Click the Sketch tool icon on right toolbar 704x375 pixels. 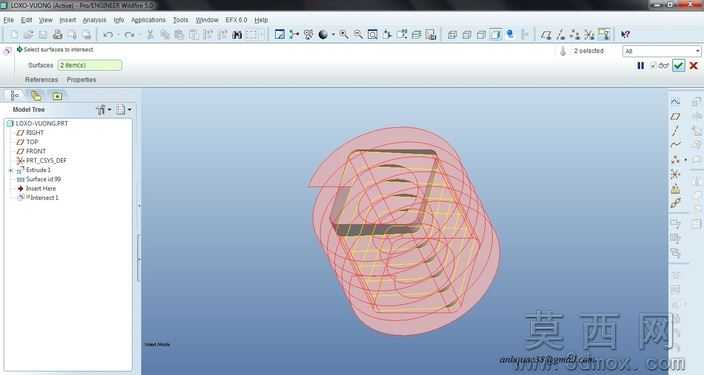(675, 101)
